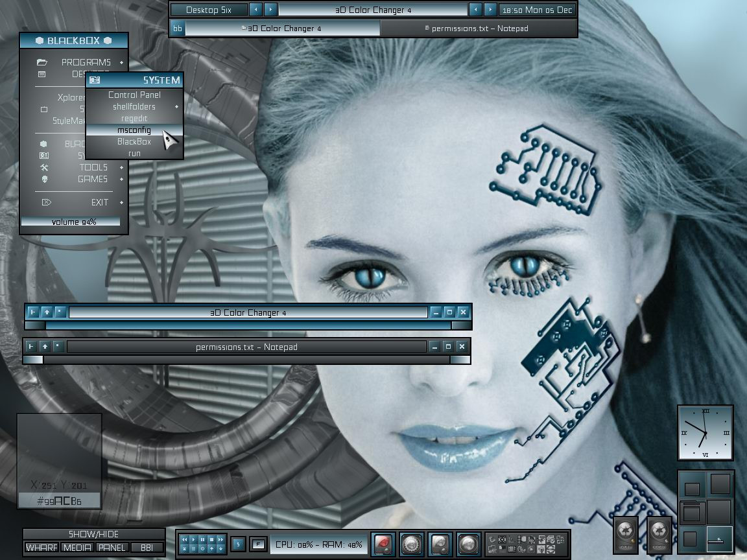Viewport: 747px width, 560px height.
Task: Click the playlist icon in media controls
Action: click(193, 548)
